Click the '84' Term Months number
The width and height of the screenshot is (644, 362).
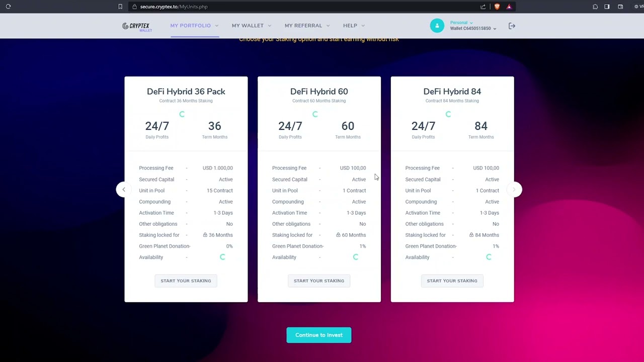(x=481, y=126)
